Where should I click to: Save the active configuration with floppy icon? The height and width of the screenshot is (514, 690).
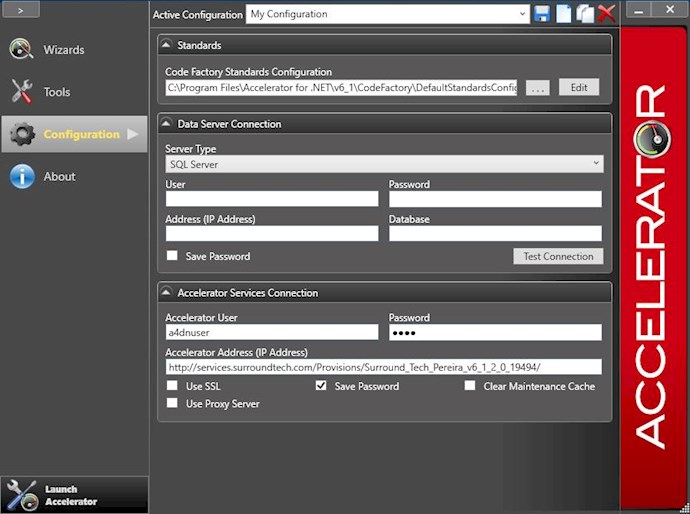click(542, 14)
